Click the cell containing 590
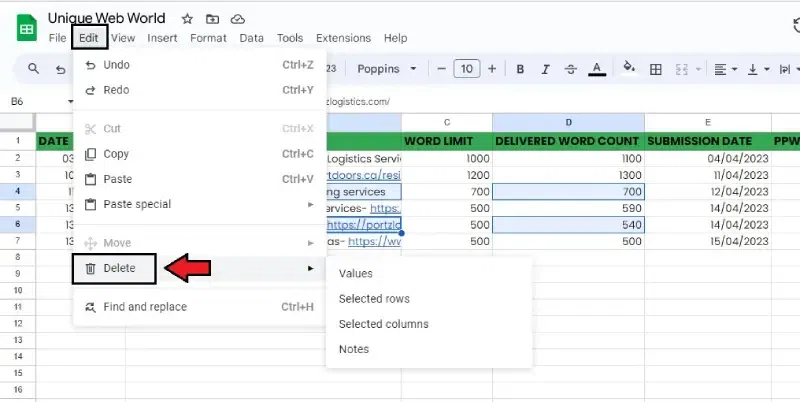This screenshot has width=800, height=402. pos(568,208)
